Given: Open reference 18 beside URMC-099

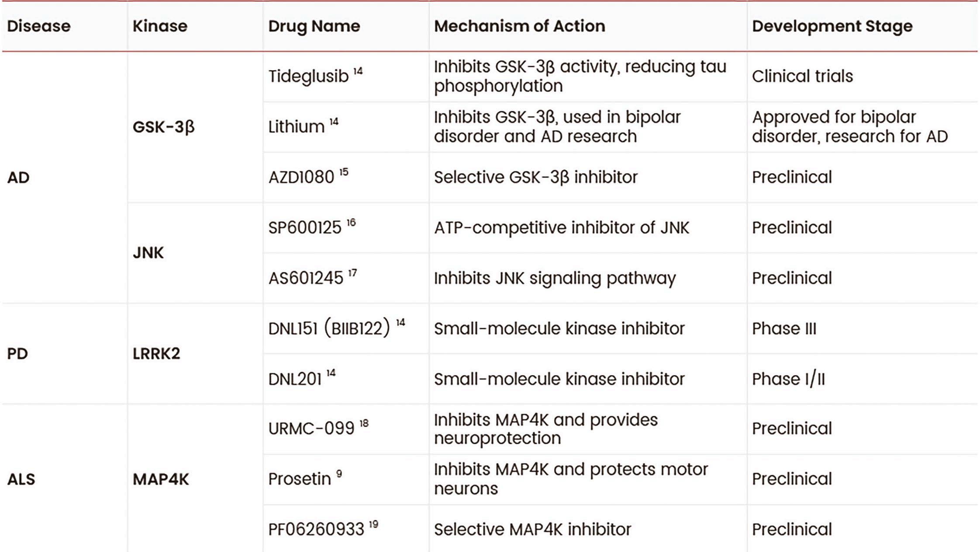Looking at the screenshot, I should point(364,423).
